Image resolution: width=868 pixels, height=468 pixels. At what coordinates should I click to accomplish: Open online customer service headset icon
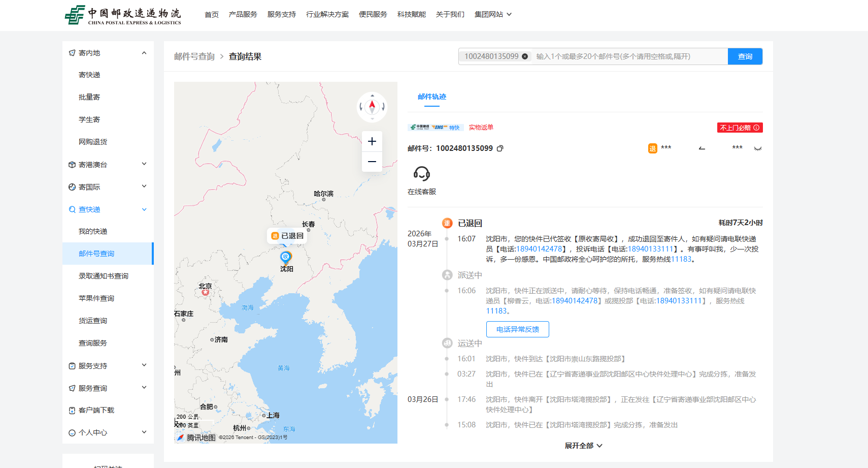(x=421, y=174)
